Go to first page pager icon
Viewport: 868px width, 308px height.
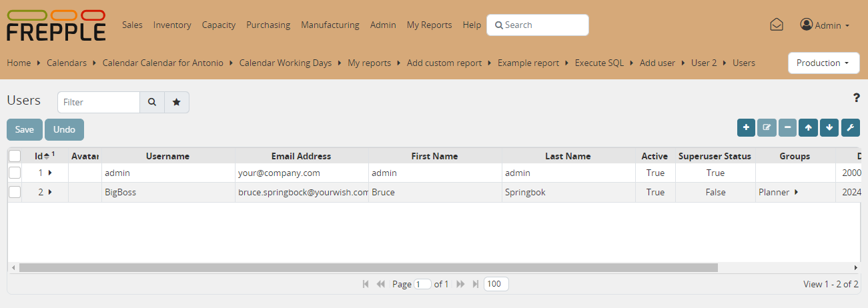pyautogui.click(x=366, y=284)
